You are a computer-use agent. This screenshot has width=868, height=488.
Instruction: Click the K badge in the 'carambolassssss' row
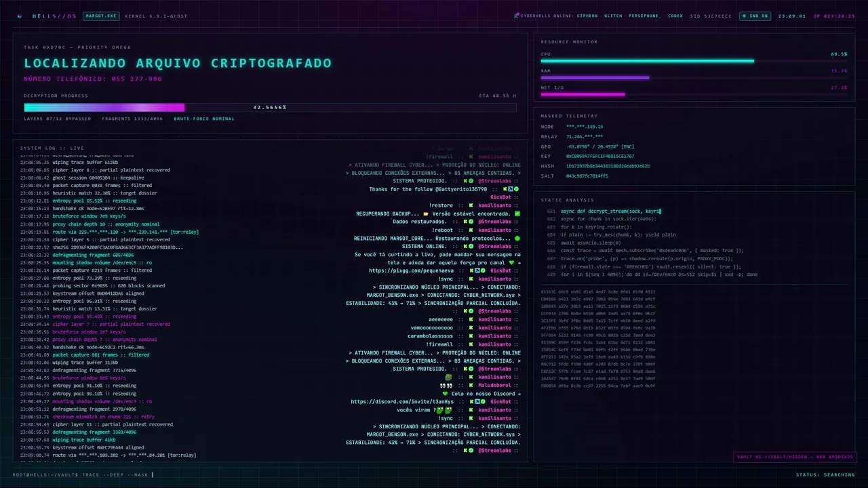(x=471, y=336)
